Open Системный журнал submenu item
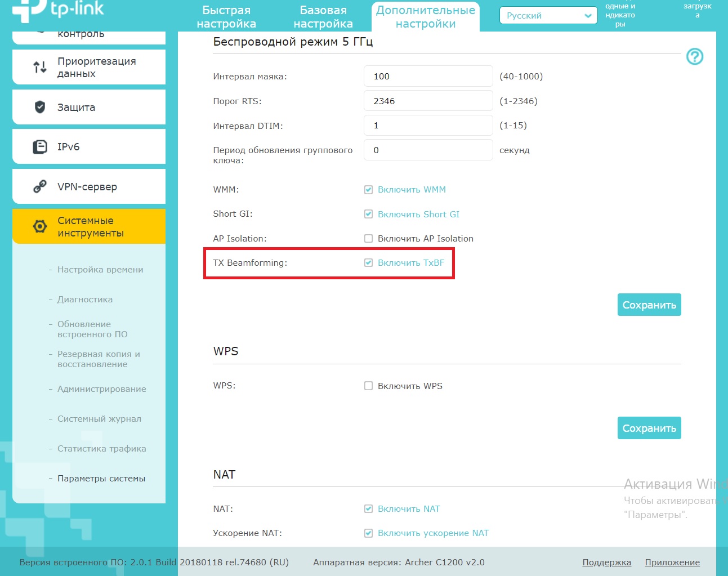Viewport: 728px width, 576px height. 99,419
